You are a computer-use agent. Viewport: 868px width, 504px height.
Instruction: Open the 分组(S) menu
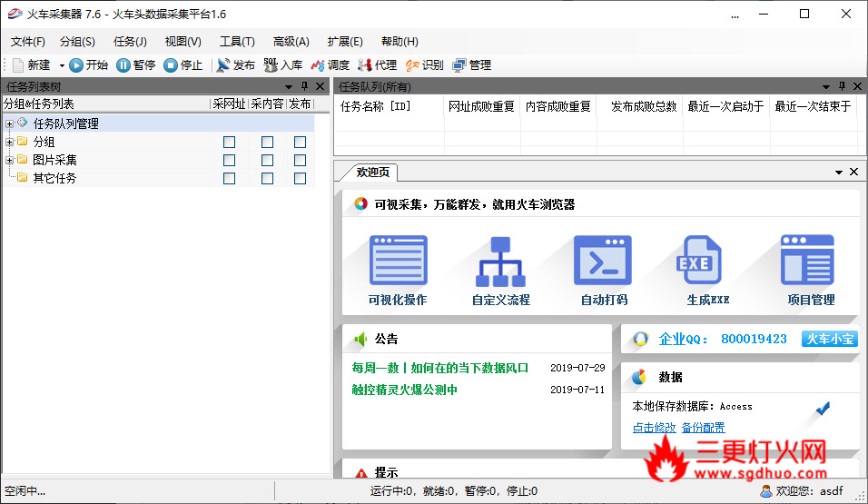(x=77, y=42)
